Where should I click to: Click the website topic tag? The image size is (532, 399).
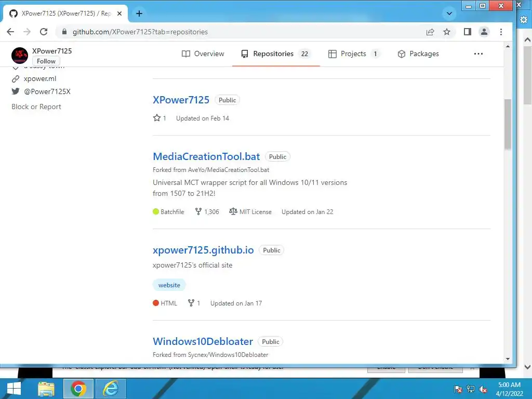[169, 285]
